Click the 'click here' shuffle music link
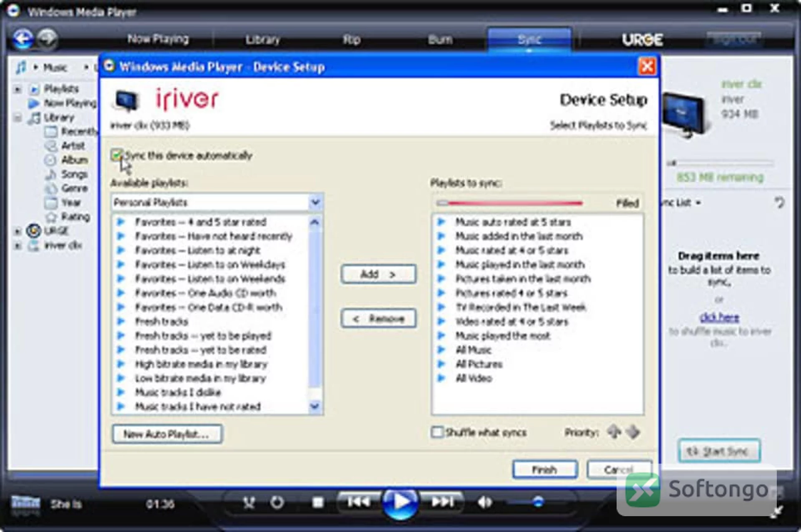Image resolution: width=801 pixels, height=532 pixels. coord(719,318)
